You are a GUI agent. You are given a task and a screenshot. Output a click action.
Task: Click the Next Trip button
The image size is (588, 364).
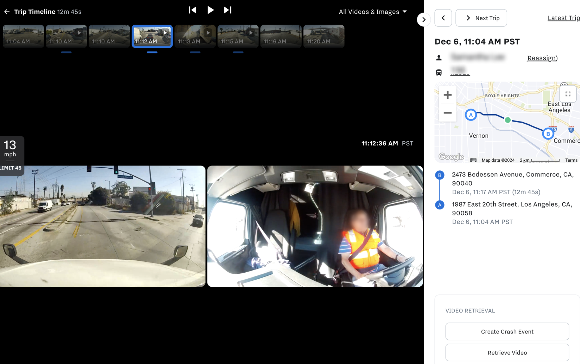point(481,18)
